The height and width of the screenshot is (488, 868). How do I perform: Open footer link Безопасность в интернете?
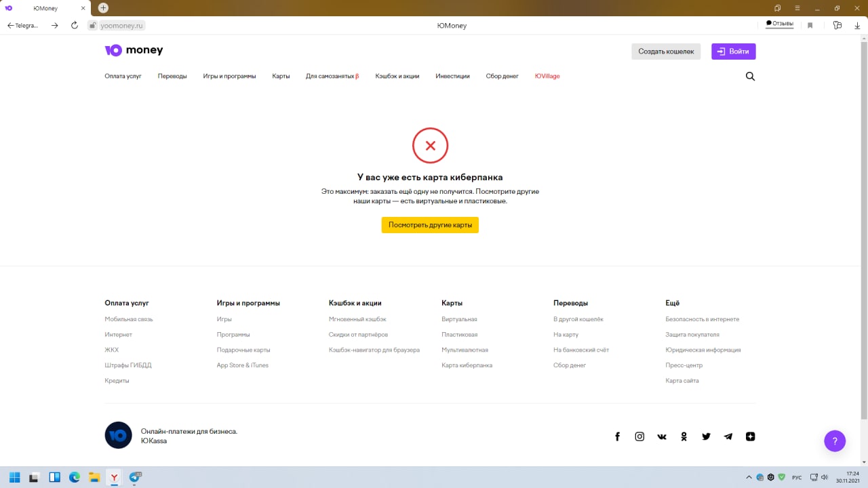(703, 319)
